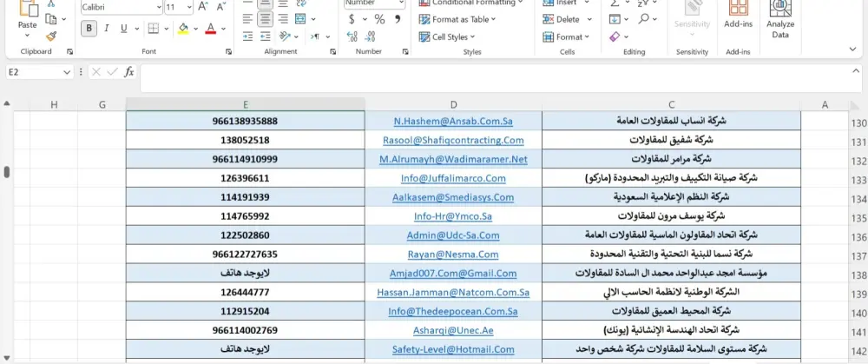Select the column D header

[453, 104]
